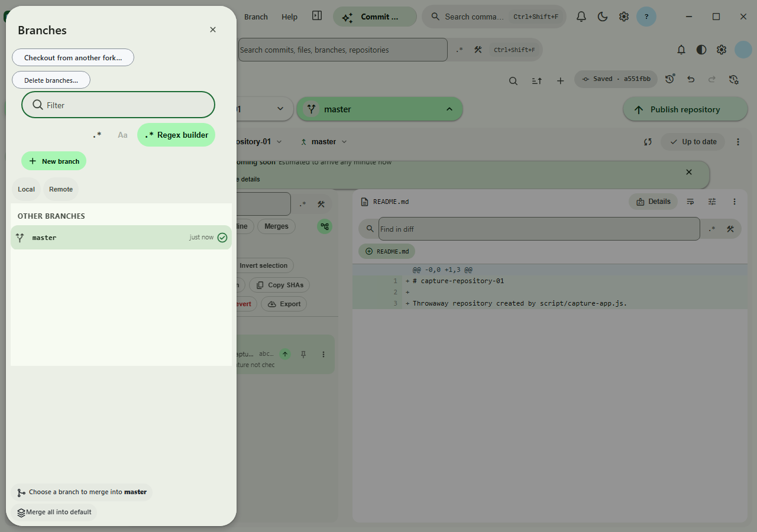The height and width of the screenshot is (532, 757).
Task: Click the sparkle Commit button
Action: pyautogui.click(x=375, y=17)
